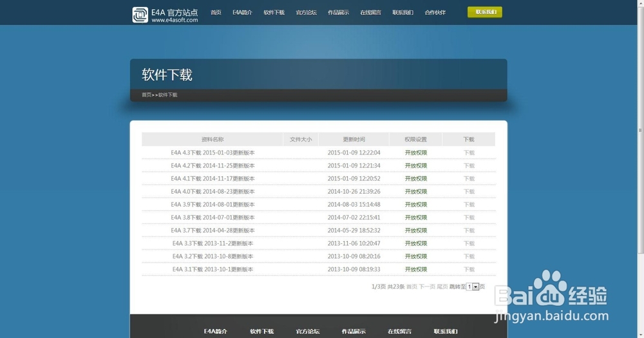This screenshot has width=644, height=338.
Task: Click 下一页 pagination link
Action: [x=427, y=286]
